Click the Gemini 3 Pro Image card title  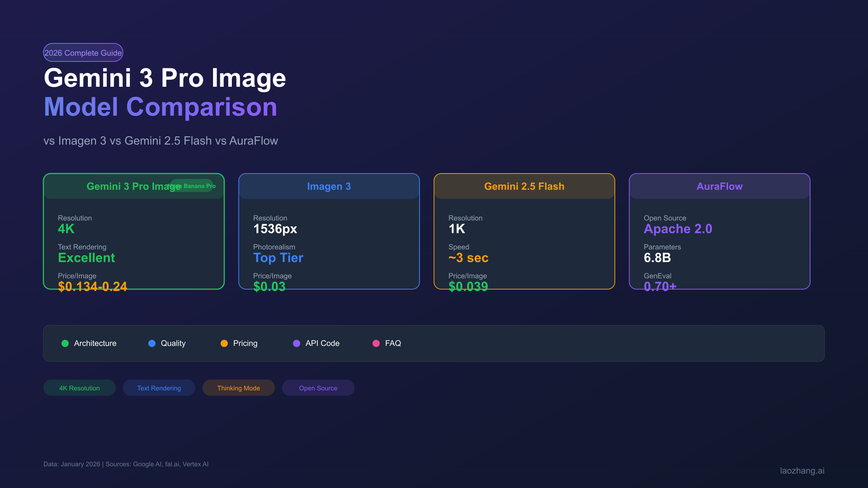click(123, 187)
